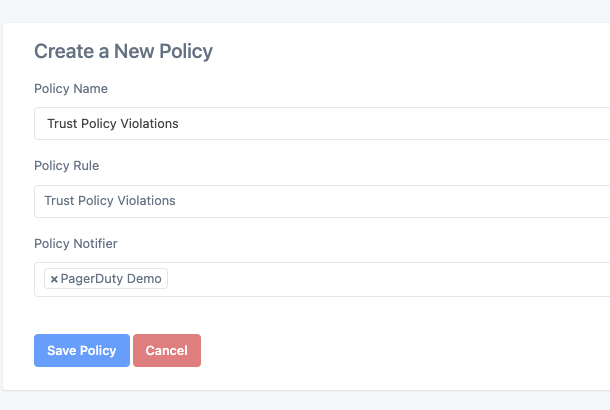Click the word Demo on the notifier tag
The width and height of the screenshot is (610, 410).
[x=144, y=279]
